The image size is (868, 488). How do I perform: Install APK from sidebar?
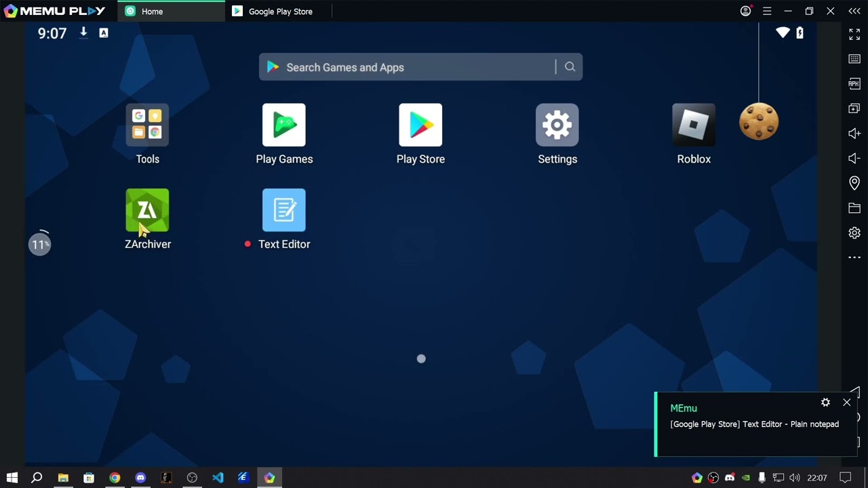pyautogui.click(x=854, y=83)
